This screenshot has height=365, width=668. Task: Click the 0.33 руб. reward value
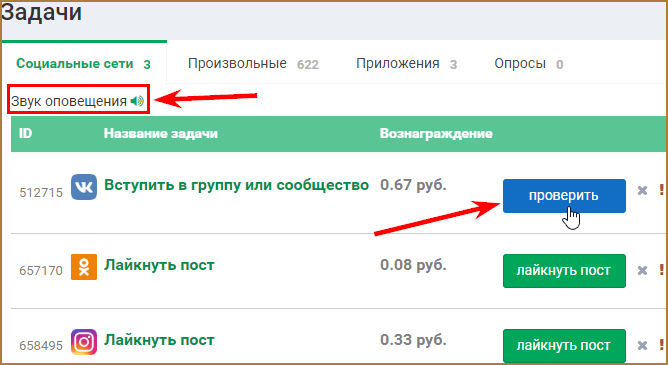[413, 340]
